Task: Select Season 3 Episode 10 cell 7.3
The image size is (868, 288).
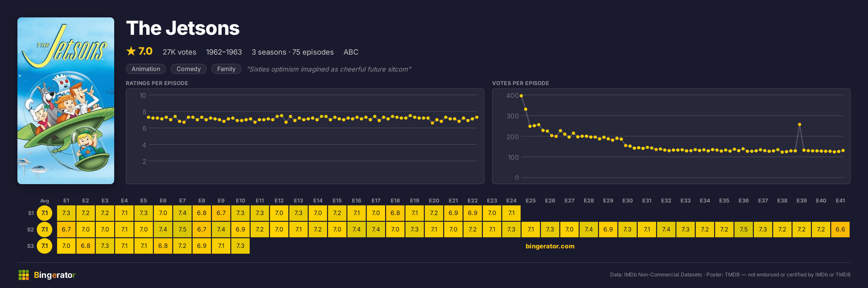Action: click(x=240, y=246)
